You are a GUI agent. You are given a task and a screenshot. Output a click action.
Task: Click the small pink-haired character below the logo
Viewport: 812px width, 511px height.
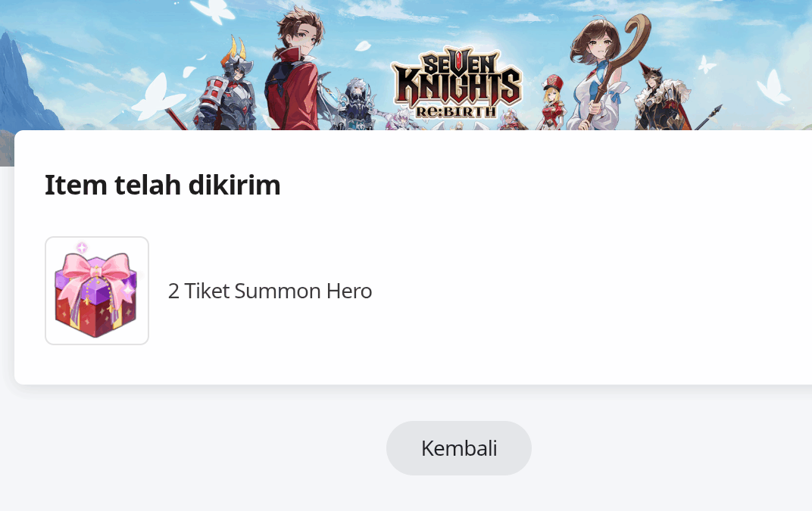coord(401,120)
